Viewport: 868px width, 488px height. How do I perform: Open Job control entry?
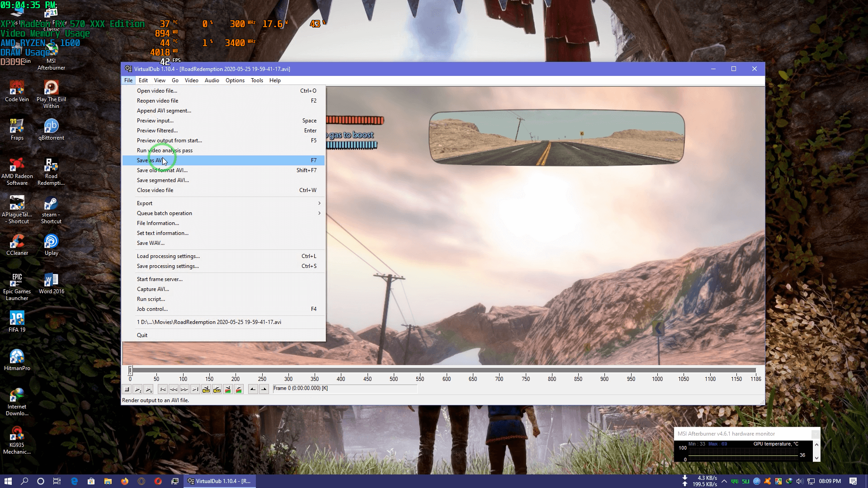pyautogui.click(x=223, y=309)
